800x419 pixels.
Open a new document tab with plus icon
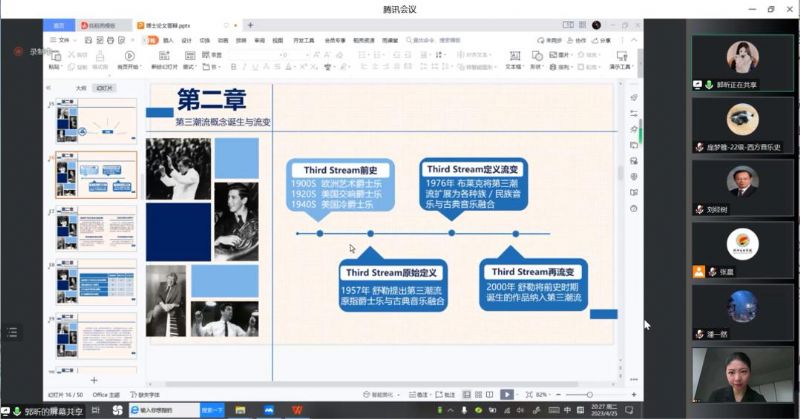pyautogui.click(x=249, y=24)
